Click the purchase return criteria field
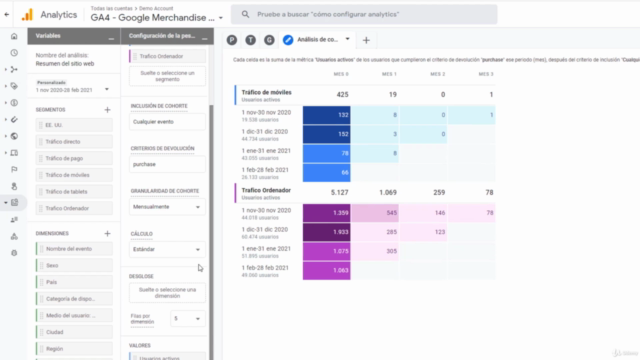 pyautogui.click(x=167, y=164)
